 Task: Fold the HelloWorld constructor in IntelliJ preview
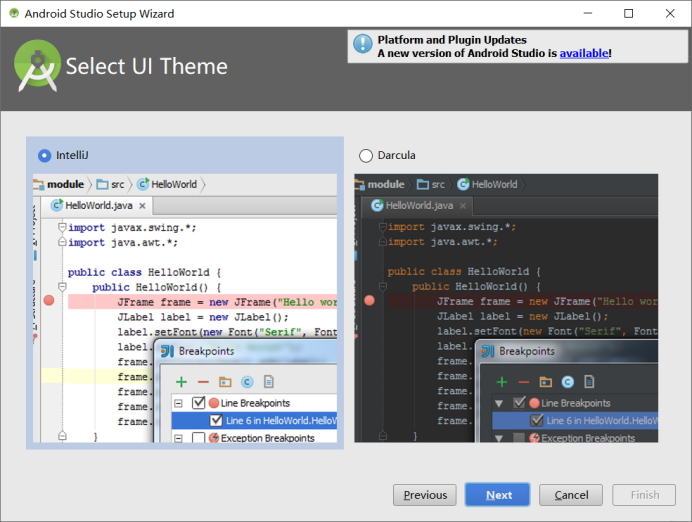tap(62, 287)
